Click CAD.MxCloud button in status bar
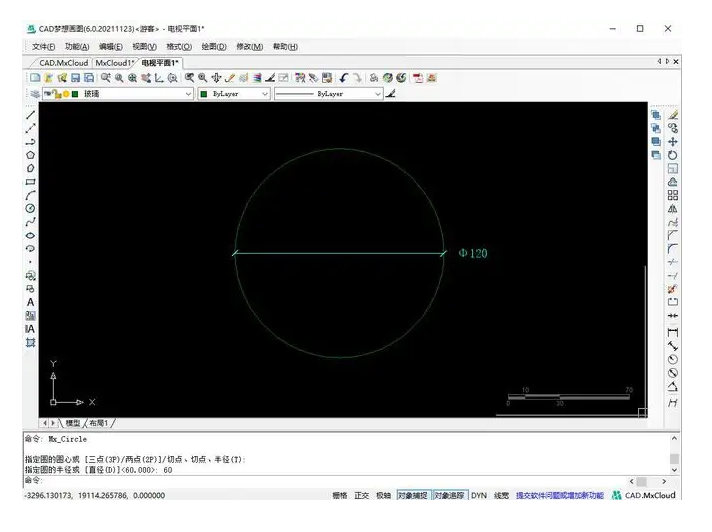The height and width of the screenshot is (532, 712). pos(644,495)
